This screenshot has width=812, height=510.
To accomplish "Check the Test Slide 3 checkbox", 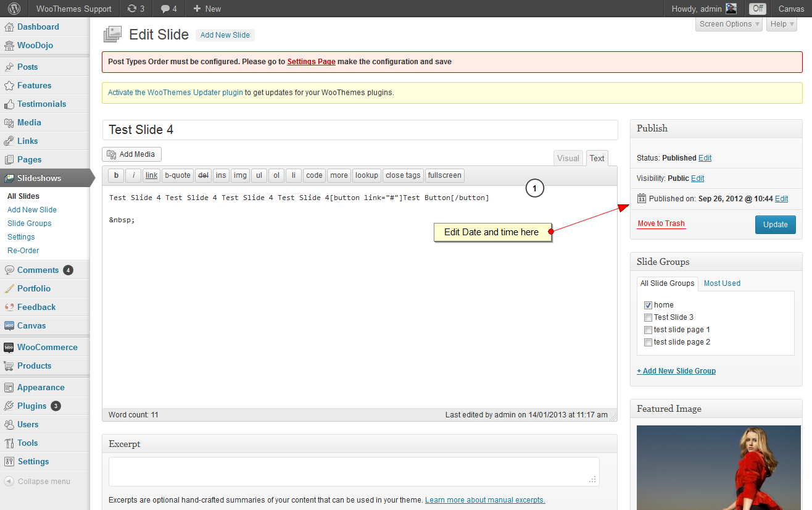I will (648, 317).
